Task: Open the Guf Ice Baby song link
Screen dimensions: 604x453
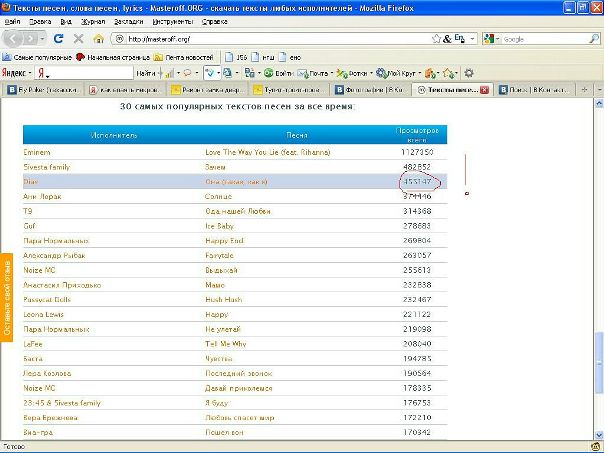Action: point(219,226)
